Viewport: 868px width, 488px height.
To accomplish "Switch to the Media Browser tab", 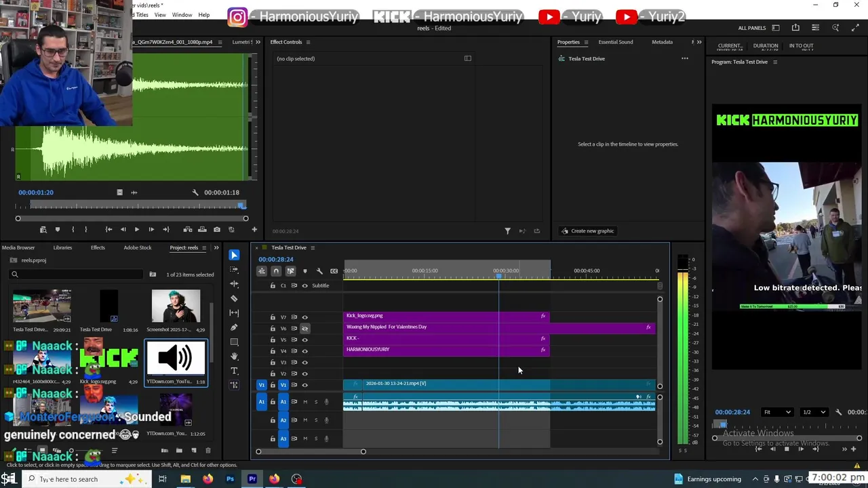I will coord(18,247).
